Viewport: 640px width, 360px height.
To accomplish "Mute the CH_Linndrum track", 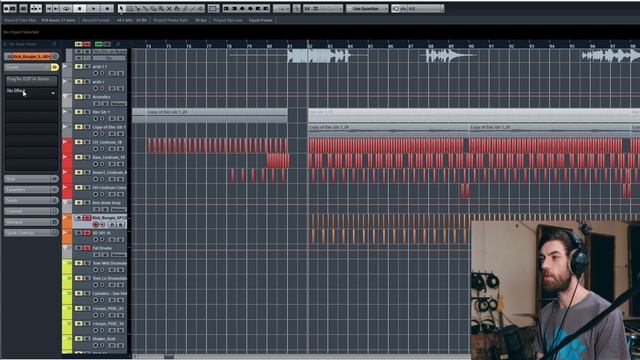I will 78,142.
